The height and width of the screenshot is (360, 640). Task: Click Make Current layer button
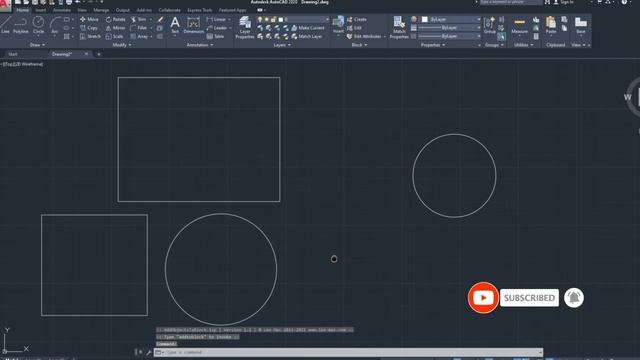(307, 28)
